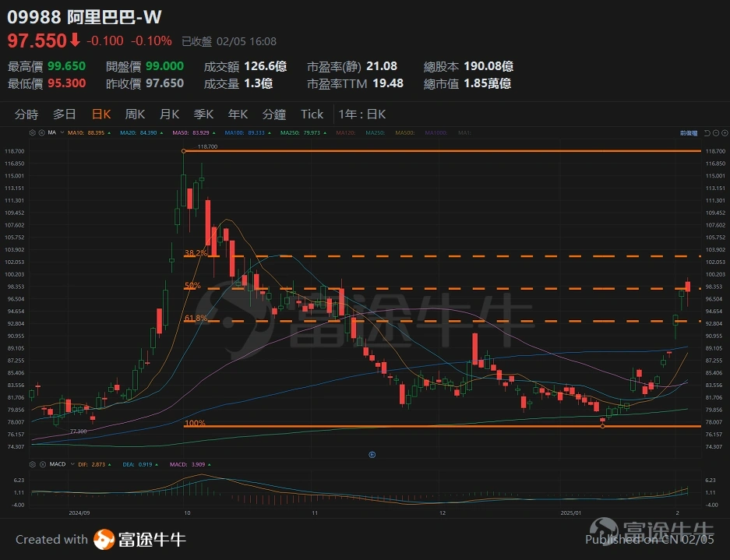This screenshot has height=560, width=730.
Task: Click the Fibonacci anchor point at the 118.700 high
Action: click(x=184, y=151)
